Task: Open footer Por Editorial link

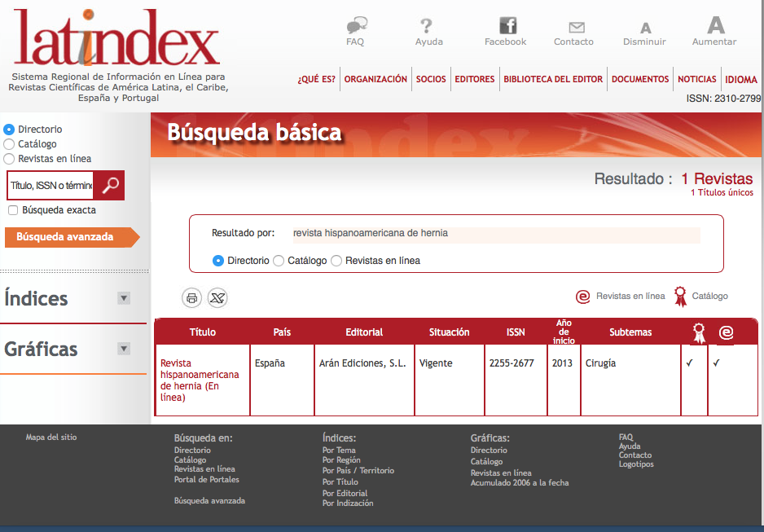Action: 345,493
